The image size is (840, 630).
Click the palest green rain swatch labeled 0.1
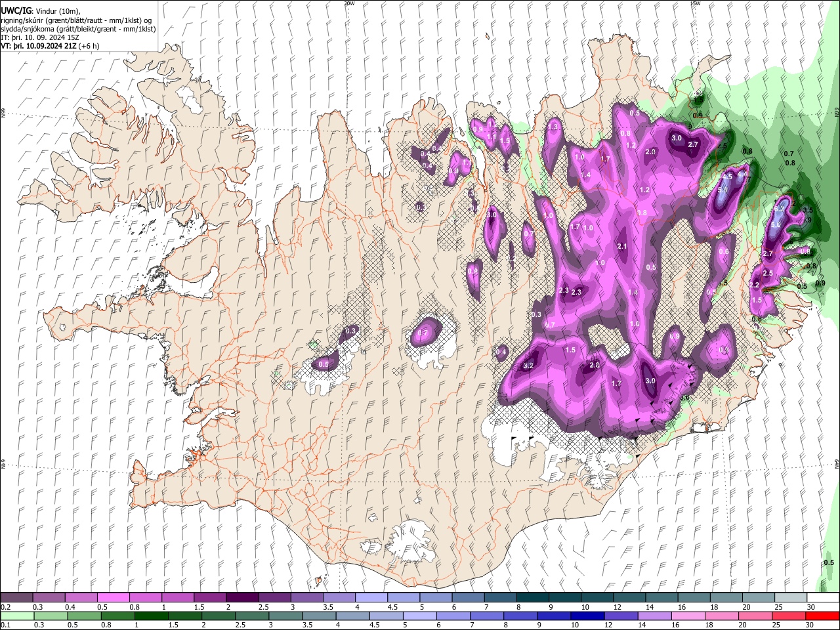16,616
